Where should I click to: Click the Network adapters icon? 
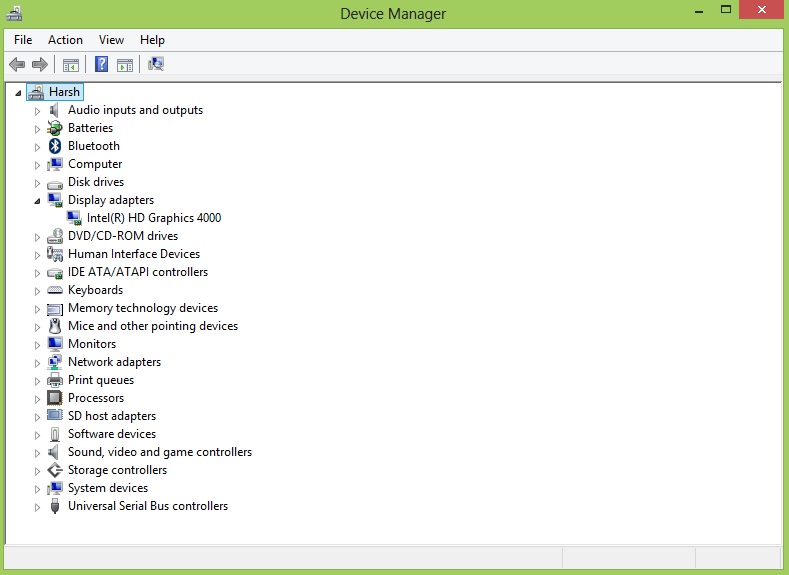55,362
